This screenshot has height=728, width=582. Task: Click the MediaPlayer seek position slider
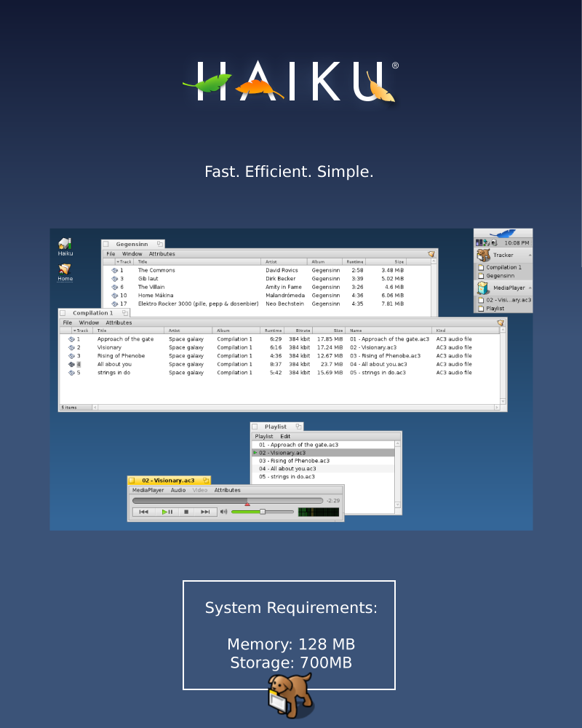[x=228, y=501]
